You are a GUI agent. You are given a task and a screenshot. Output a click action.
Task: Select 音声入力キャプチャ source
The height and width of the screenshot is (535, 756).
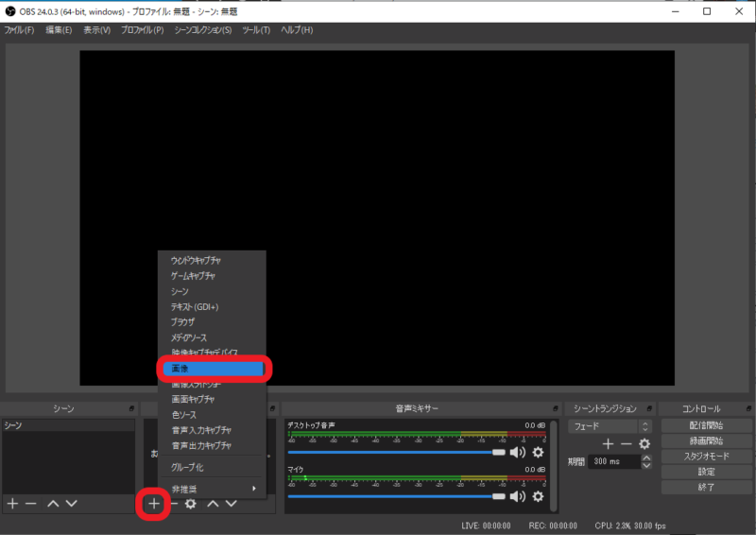213,430
